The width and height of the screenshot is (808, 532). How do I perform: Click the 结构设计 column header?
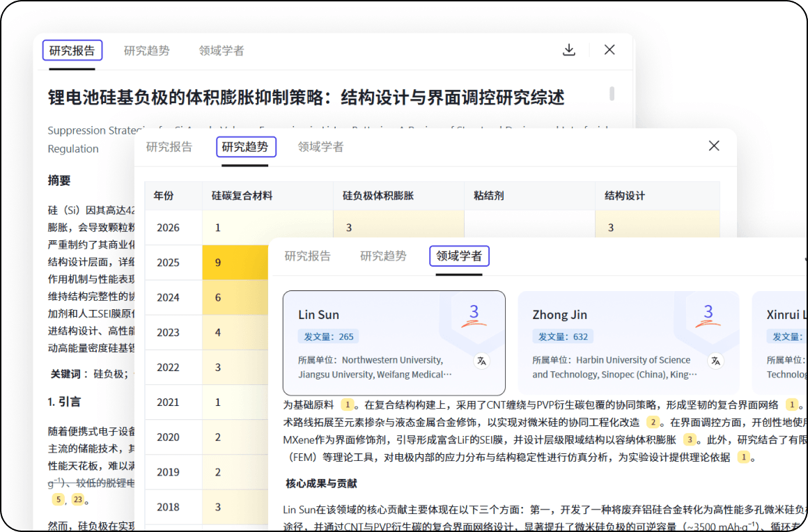tap(657, 196)
